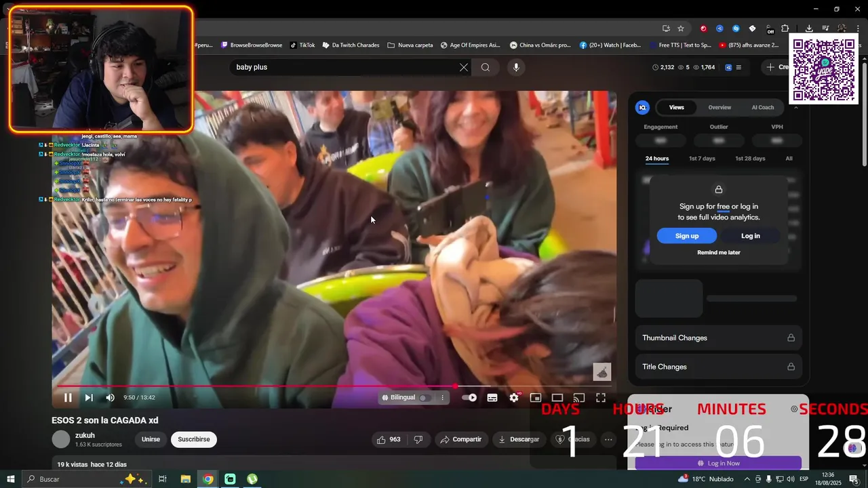Click the install-app icon in the address bar
The width and height of the screenshot is (868, 488).
[x=666, y=28]
